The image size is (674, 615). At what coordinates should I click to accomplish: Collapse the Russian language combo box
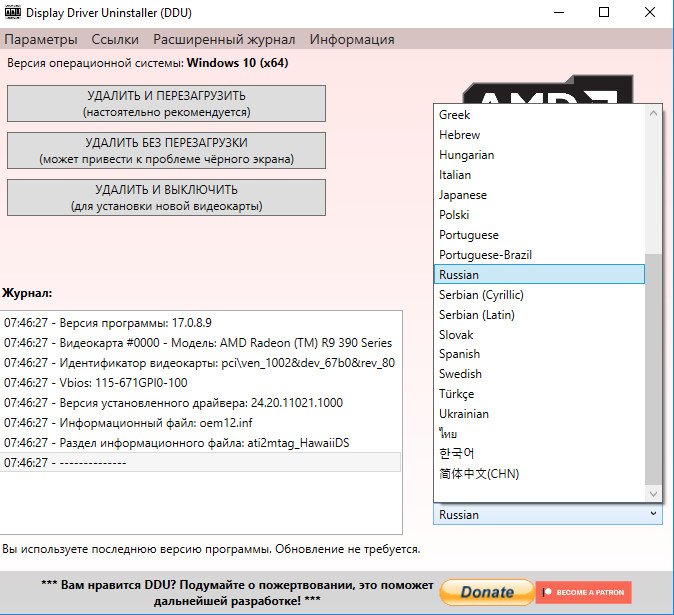point(548,514)
